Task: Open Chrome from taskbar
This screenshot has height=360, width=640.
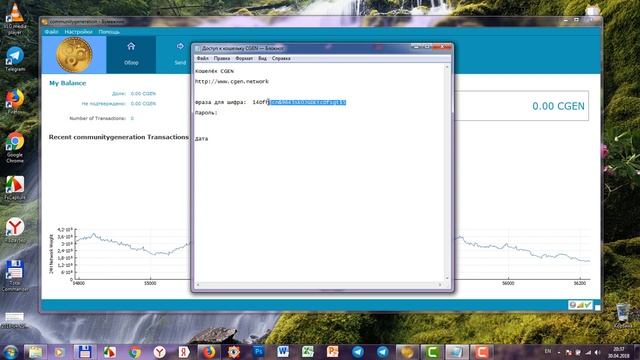Action: tap(134, 352)
